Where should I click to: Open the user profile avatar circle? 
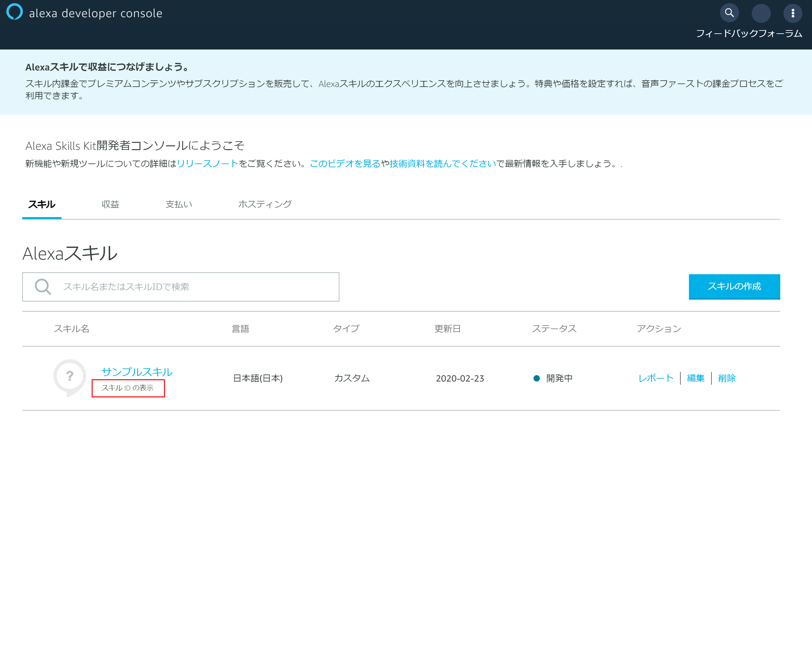pos(761,13)
